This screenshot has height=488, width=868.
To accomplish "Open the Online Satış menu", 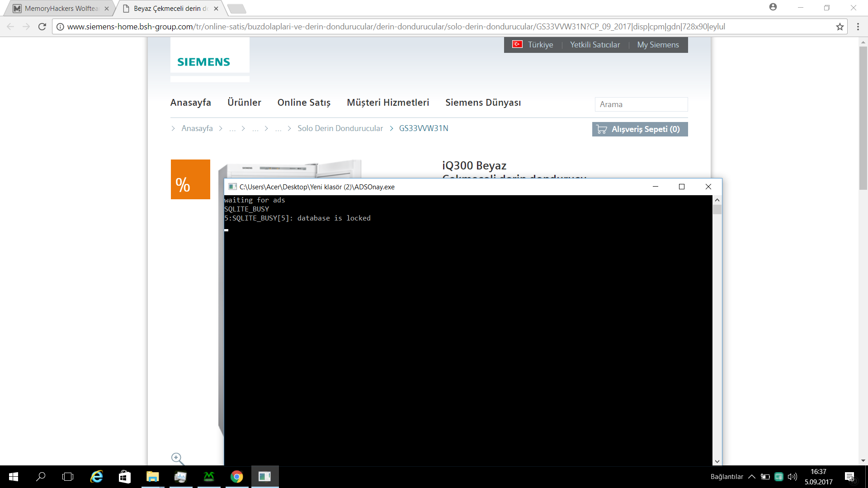I will [304, 103].
